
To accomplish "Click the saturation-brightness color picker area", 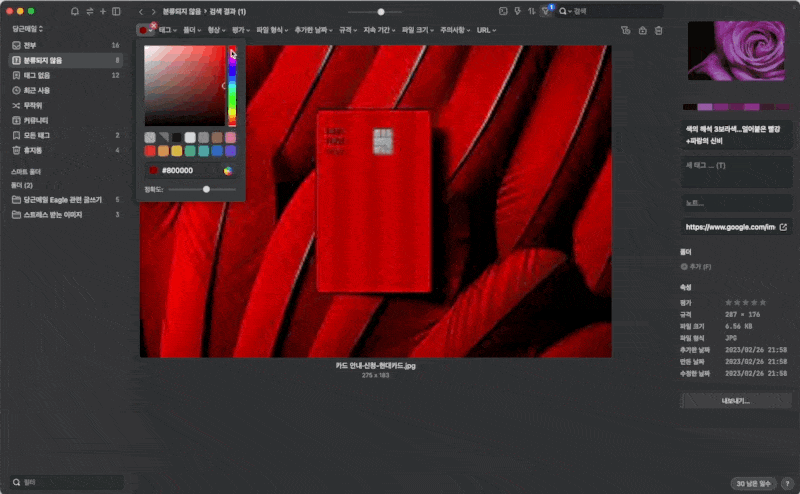I will [x=185, y=85].
